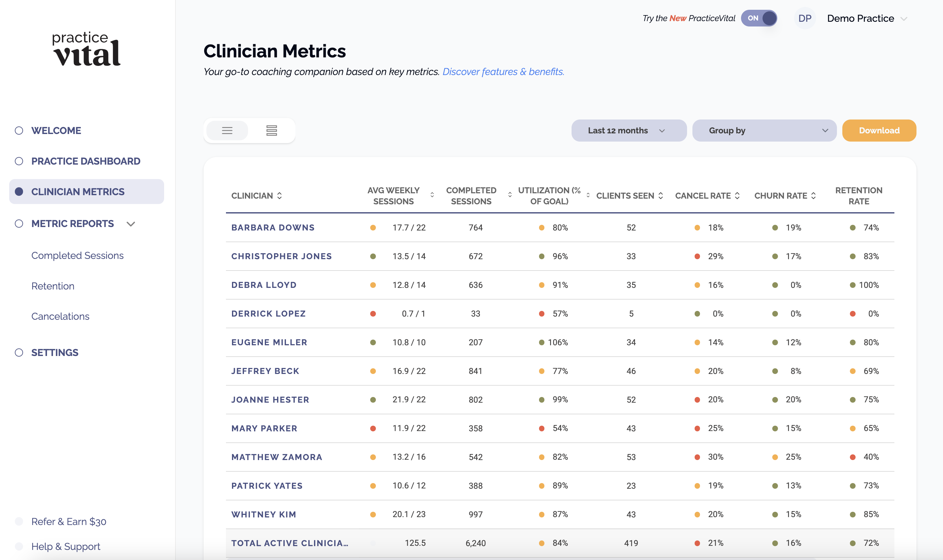Collapse the Metric Reports chevron

131,224
